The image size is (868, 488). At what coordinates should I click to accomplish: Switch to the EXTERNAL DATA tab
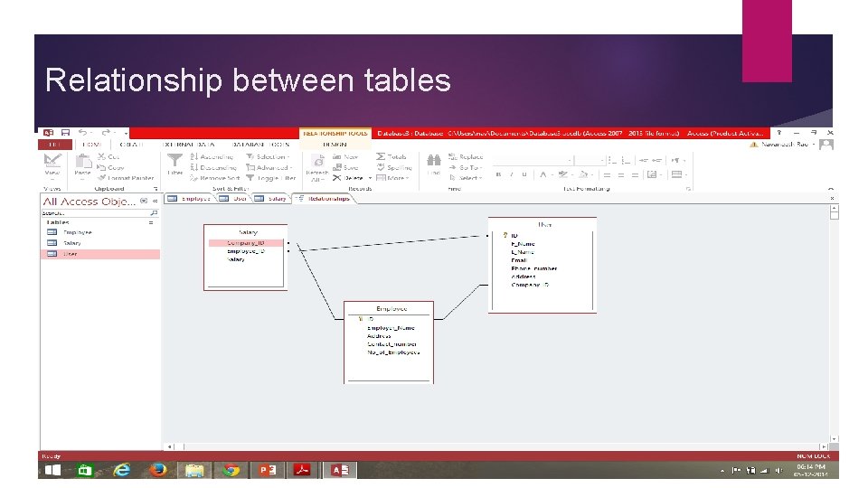pyautogui.click(x=189, y=145)
